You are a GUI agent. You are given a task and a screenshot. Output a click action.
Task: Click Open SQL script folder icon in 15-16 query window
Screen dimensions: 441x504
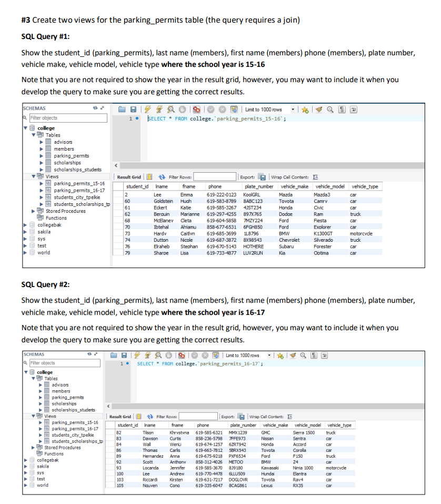[x=122, y=110]
